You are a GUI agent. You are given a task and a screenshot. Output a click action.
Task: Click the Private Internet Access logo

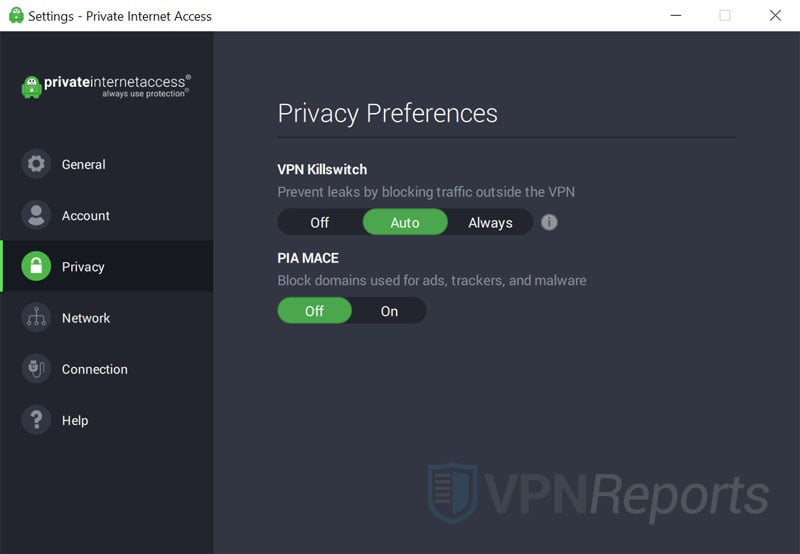pos(106,86)
